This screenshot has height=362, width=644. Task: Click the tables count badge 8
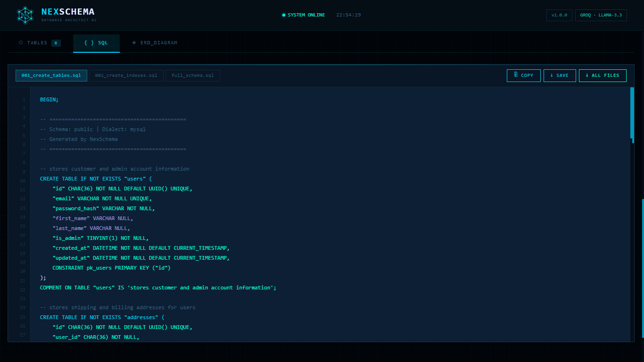(x=56, y=43)
